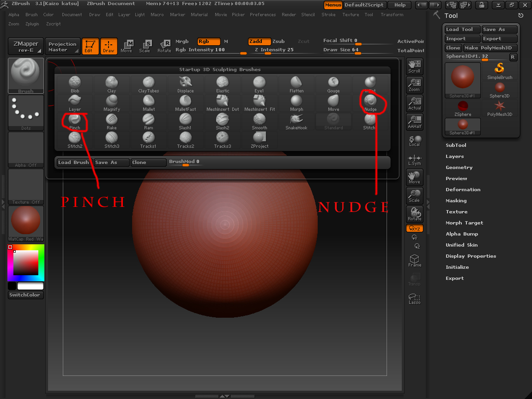
Task: Click the Scroll canvas icon
Action: [x=414, y=66]
